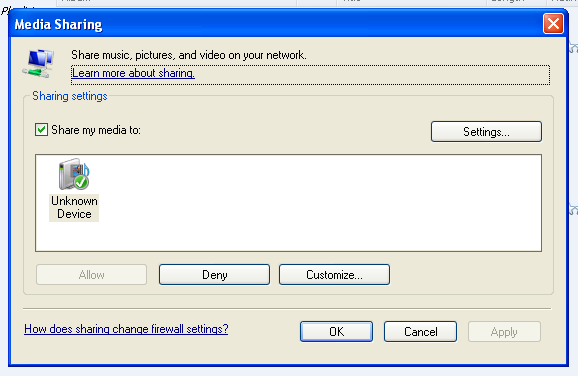Uncheck Share my media to checkbox
The image size is (578, 376).
point(41,130)
